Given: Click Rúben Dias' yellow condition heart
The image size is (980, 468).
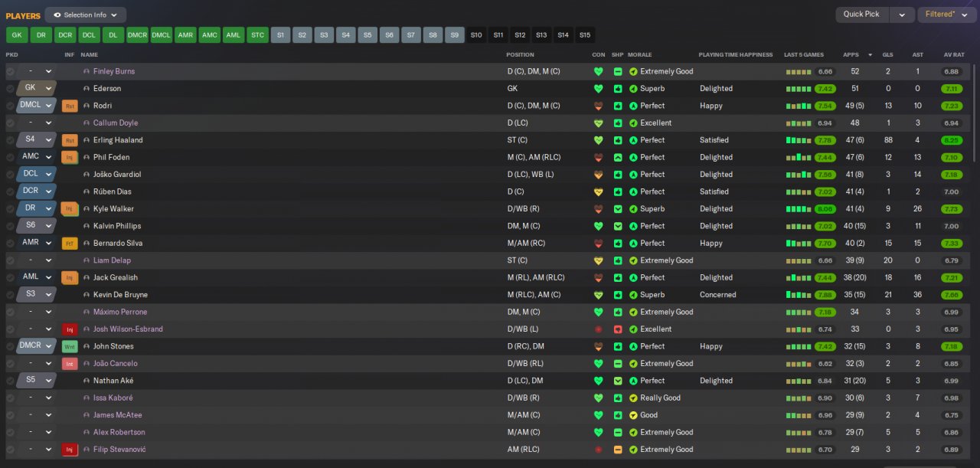Looking at the screenshot, I should [x=598, y=191].
